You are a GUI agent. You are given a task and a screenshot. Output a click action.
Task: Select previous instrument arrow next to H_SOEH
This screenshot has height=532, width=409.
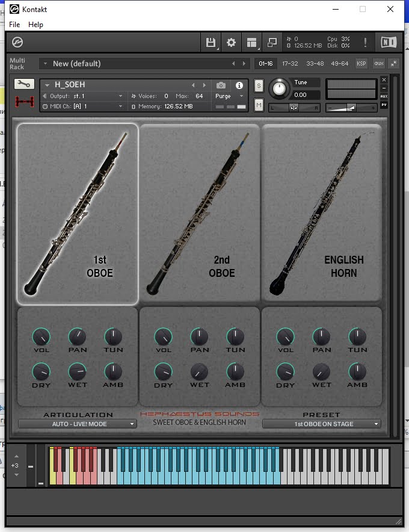[193, 85]
